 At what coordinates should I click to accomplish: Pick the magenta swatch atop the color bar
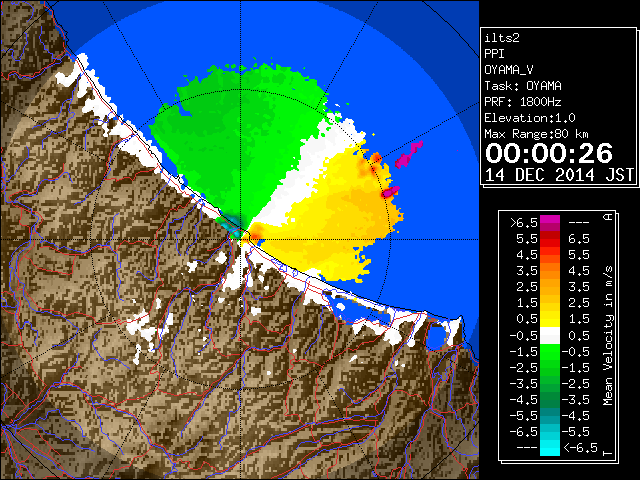click(x=550, y=221)
